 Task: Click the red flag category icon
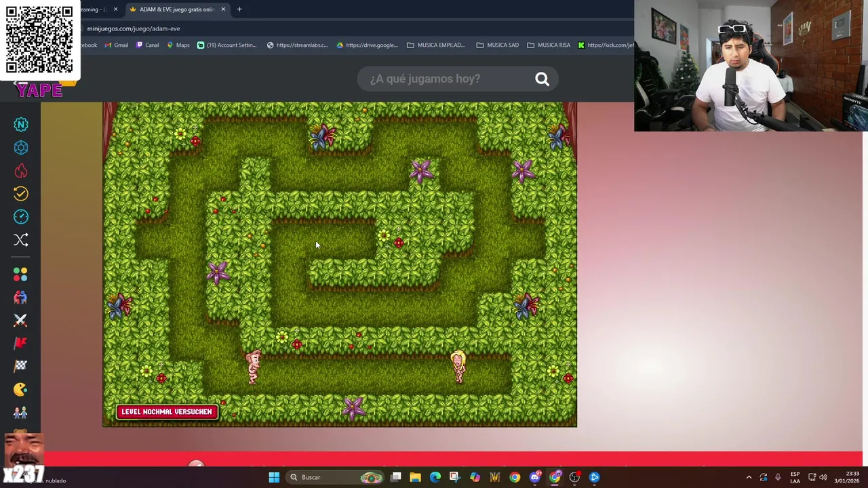[x=20, y=343]
